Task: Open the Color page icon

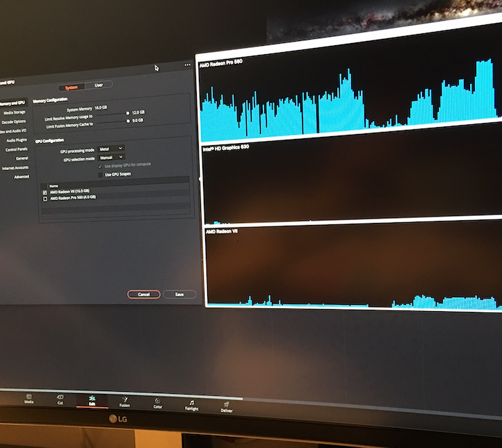Action: 158,404
